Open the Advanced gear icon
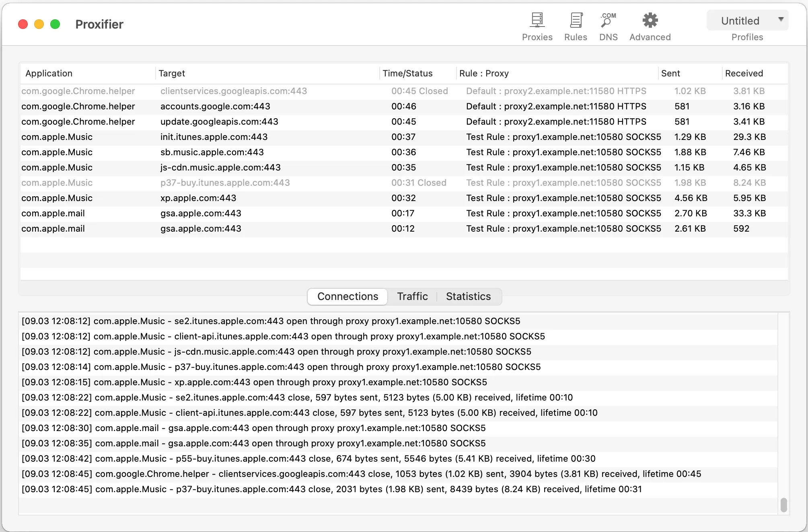The width and height of the screenshot is (808, 532). [x=650, y=21]
